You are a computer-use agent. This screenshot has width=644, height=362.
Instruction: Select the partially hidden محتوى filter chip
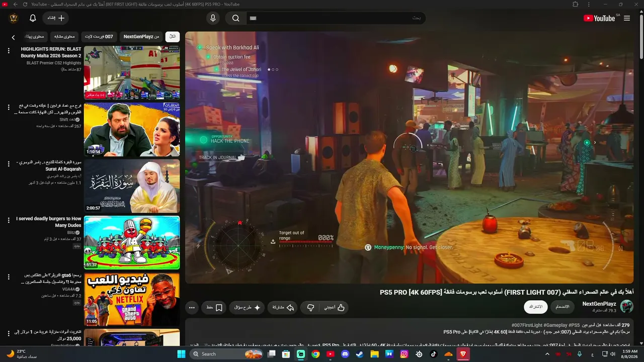point(35,37)
